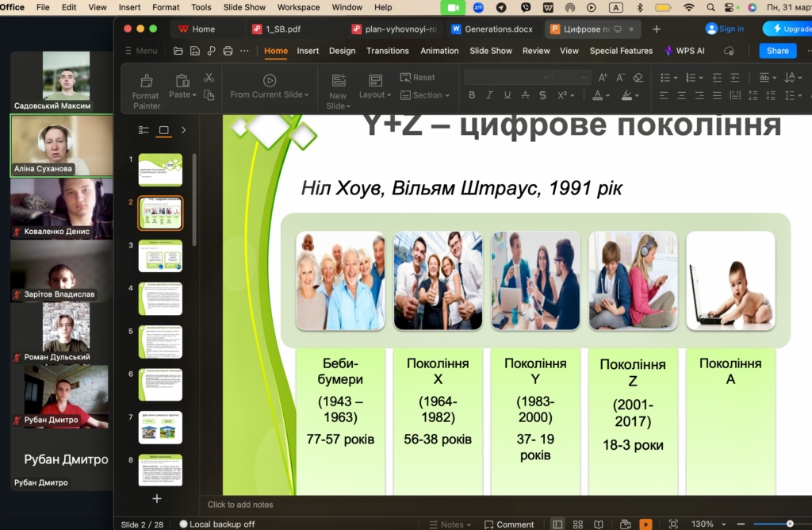
Task: Click the blue Share button
Action: [x=778, y=51]
